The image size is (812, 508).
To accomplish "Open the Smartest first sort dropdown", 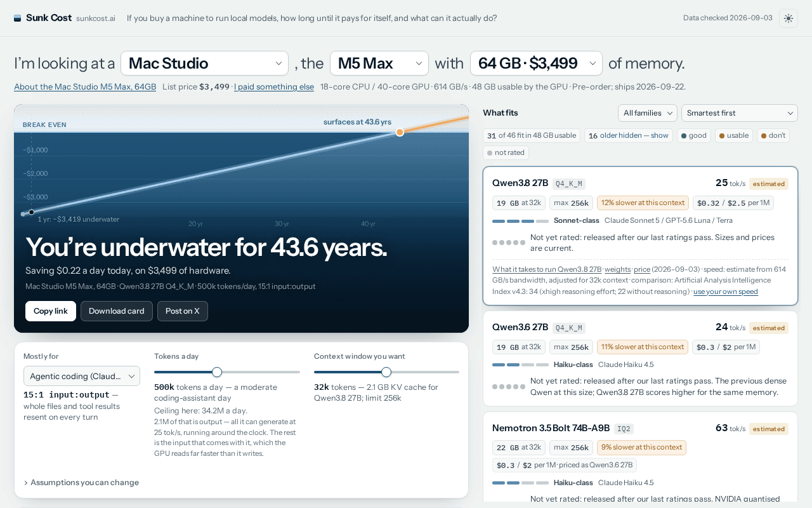I will [x=740, y=113].
